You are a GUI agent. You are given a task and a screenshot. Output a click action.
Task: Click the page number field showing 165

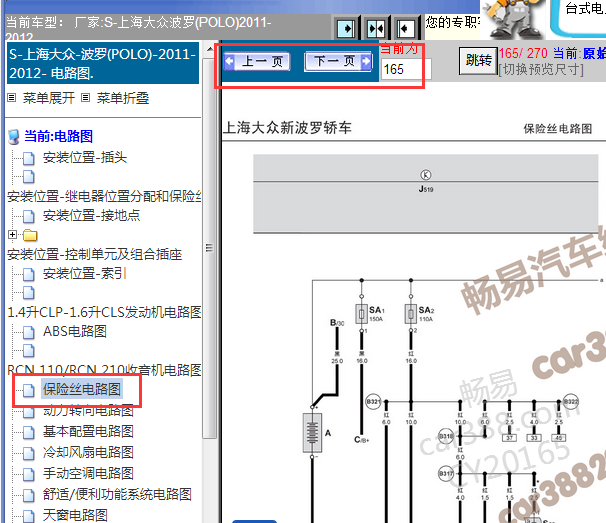[405, 69]
